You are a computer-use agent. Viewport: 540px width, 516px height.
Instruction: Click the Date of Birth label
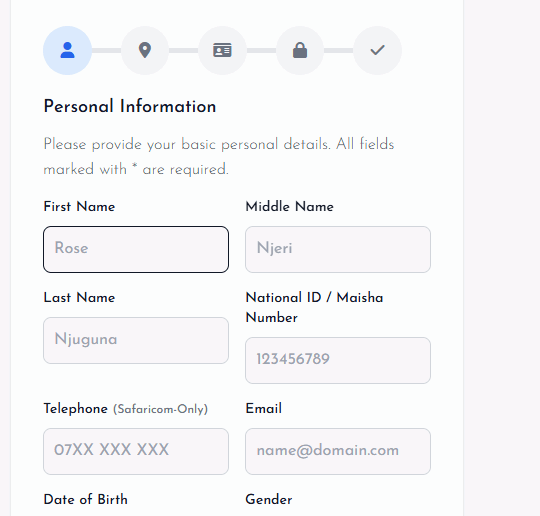[x=86, y=499]
